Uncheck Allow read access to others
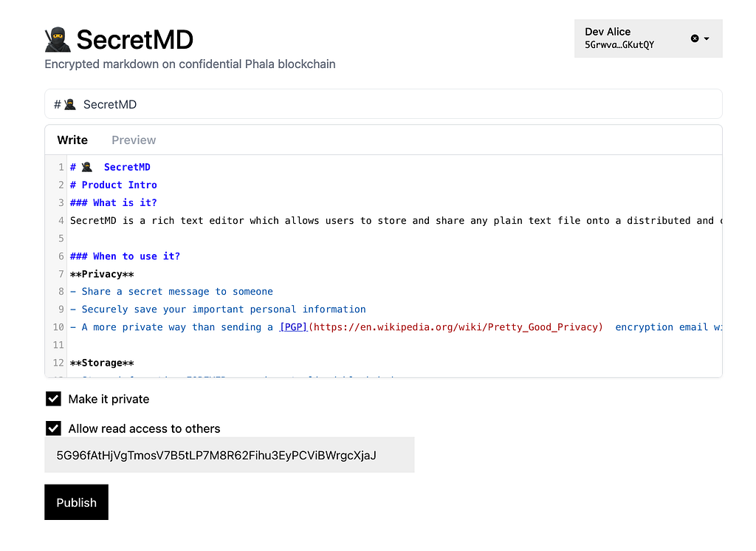Viewport: 756px width, 551px height. [x=53, y=428]
